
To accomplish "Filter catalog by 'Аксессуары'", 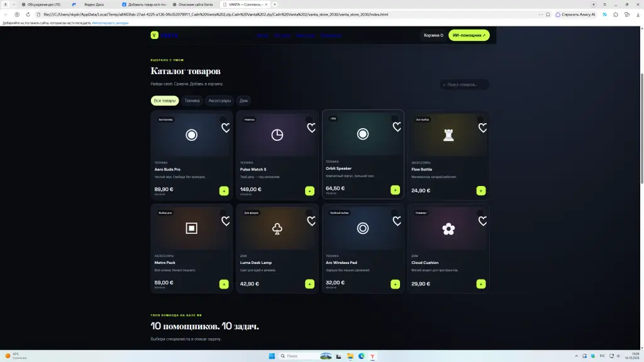I will [219, 101].
